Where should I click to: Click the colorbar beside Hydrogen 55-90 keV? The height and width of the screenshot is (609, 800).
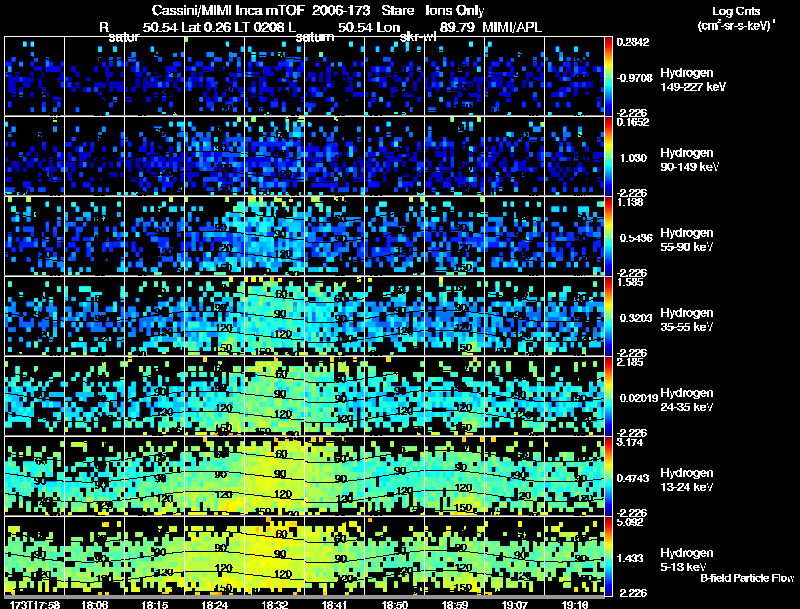(x=608, y=236)
